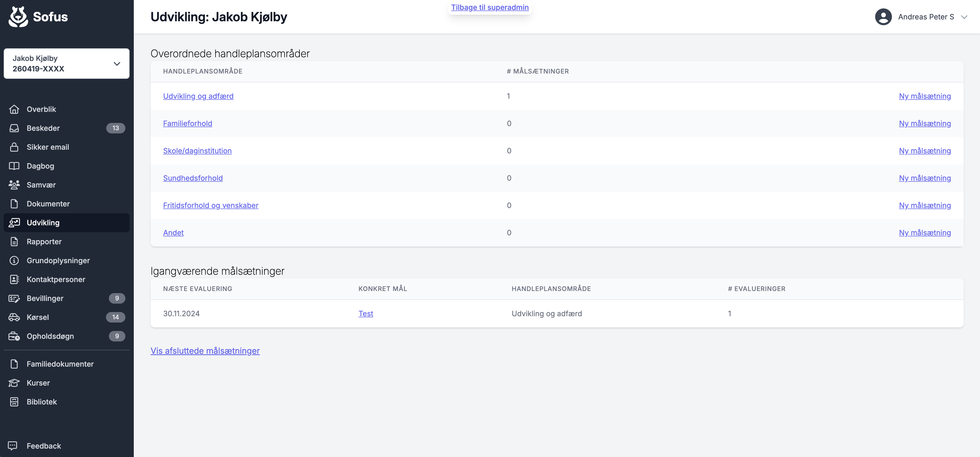Viewport: 980px width, 457px height.
Task: Show afsluttede målsætninger
Action: (x=205, y=351)
